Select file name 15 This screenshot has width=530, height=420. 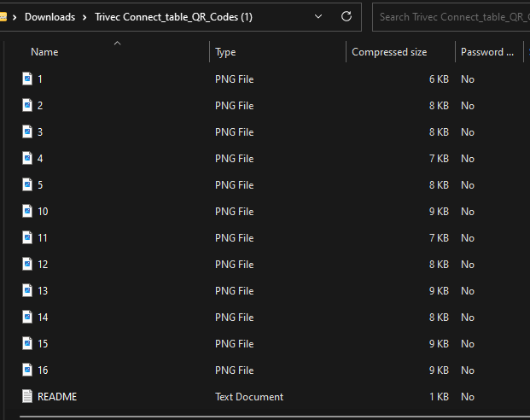(x=43, y=344)
